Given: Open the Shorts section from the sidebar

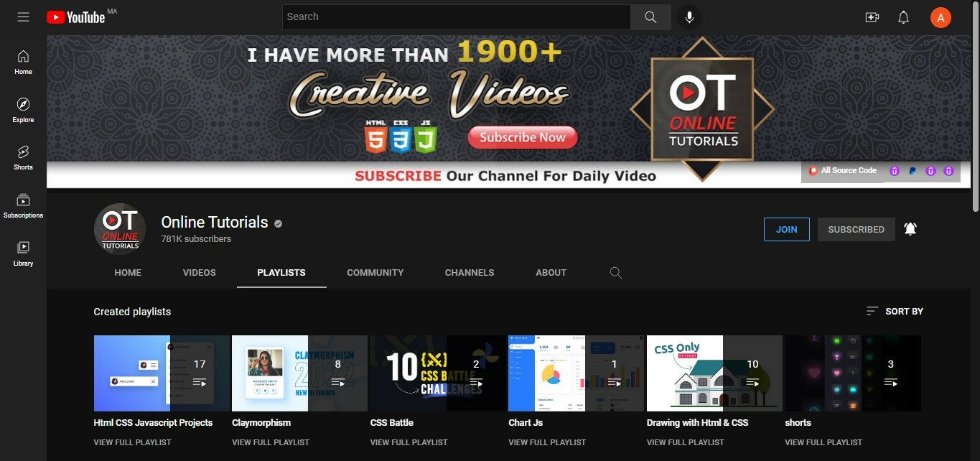Looking at the screenshot, I should point(22,157).
